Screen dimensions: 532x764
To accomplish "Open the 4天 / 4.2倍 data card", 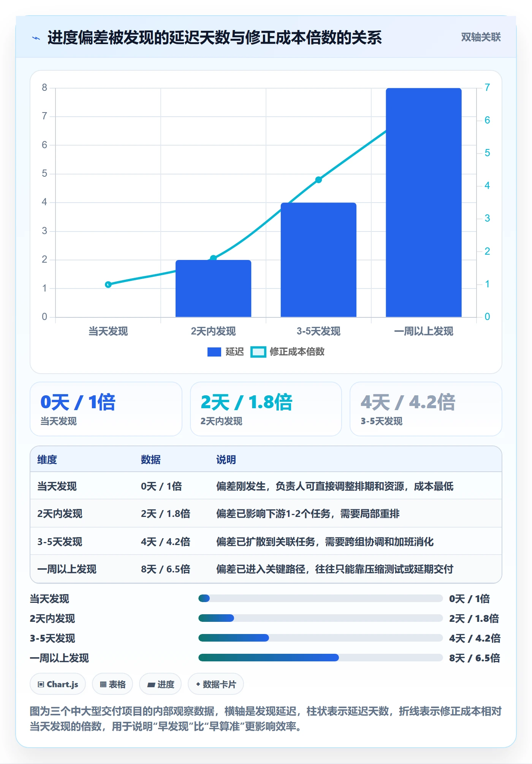I will coord(426,409).
